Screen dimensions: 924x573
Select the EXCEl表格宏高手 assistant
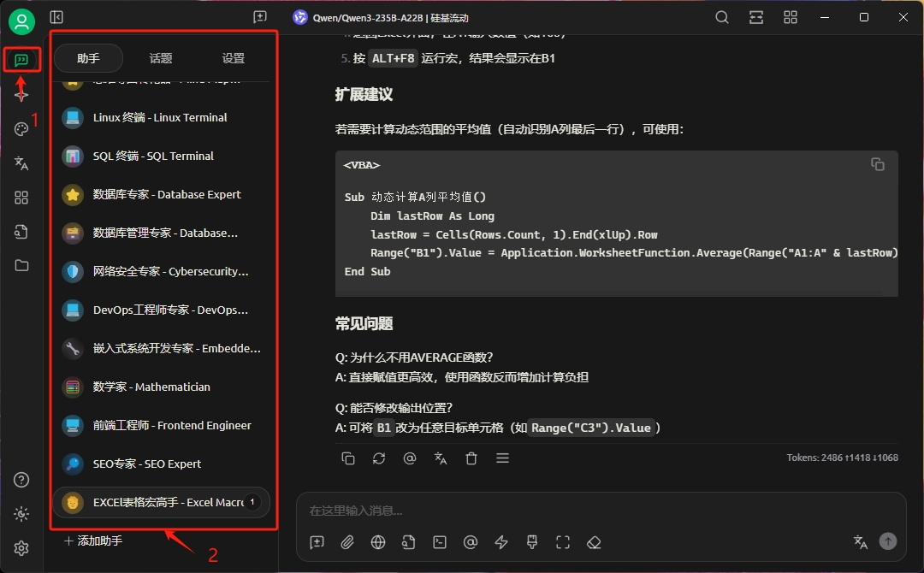coord(162,502)
